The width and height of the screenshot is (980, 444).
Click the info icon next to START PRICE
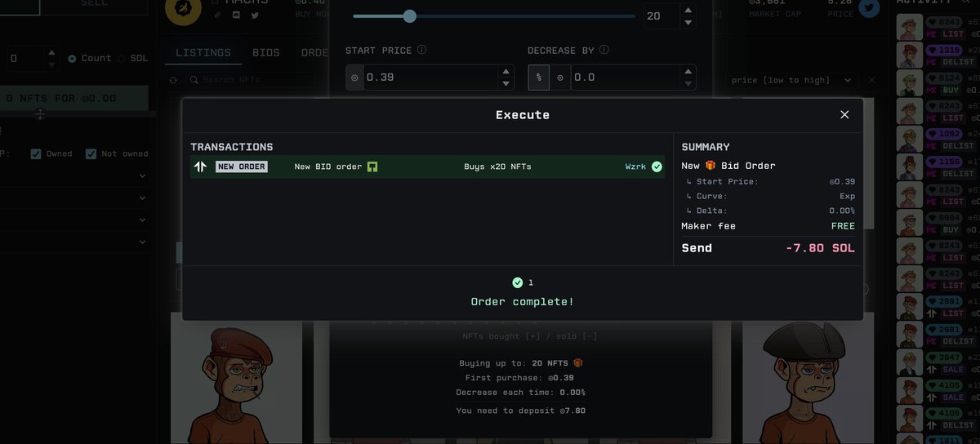pos(421,50)
